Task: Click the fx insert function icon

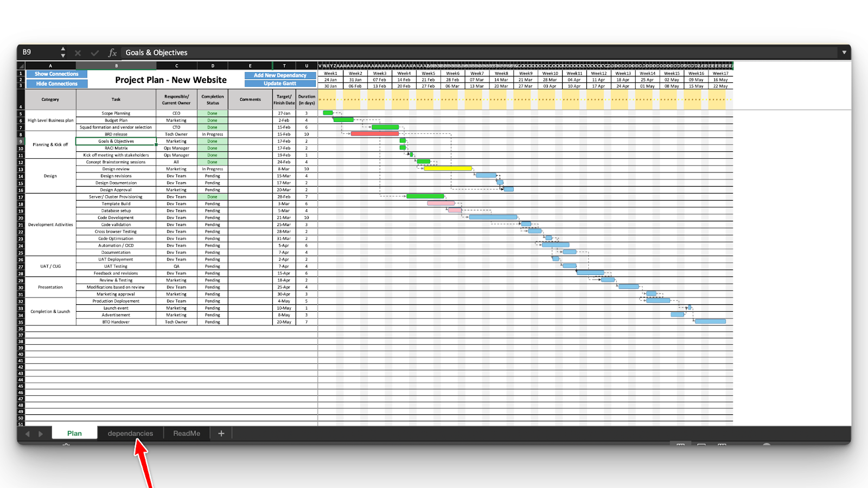Action: tap(112, 53)
